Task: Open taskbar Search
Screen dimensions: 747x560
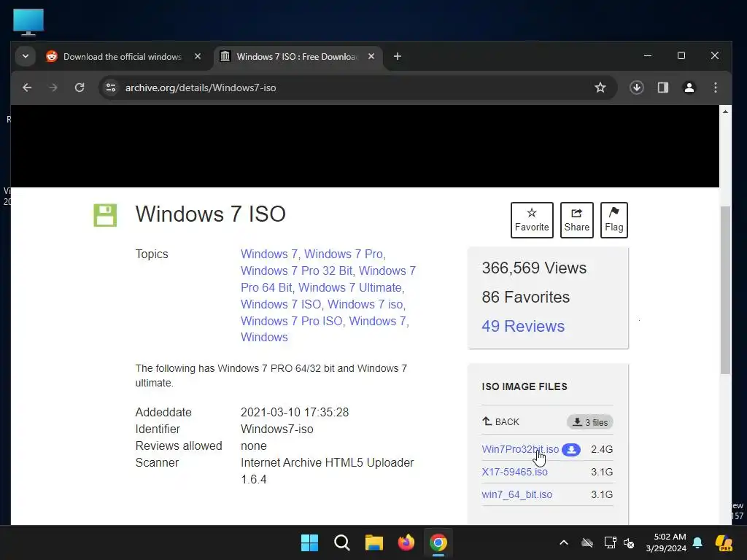Action: pyautogui.click(x=342, y=542)
